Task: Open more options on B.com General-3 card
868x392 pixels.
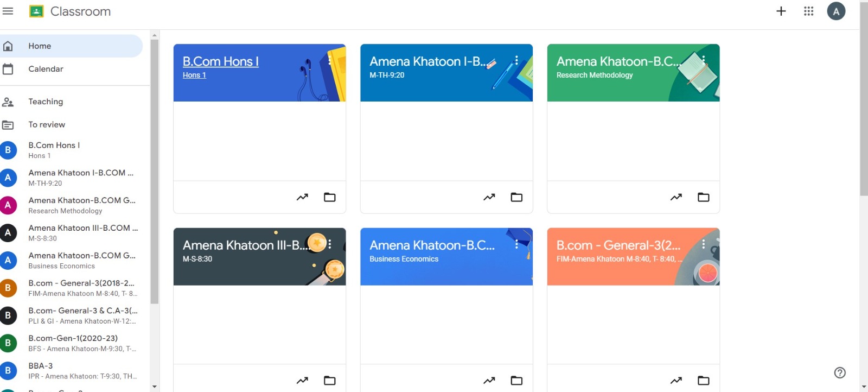Action: click(x=703, y=244)
